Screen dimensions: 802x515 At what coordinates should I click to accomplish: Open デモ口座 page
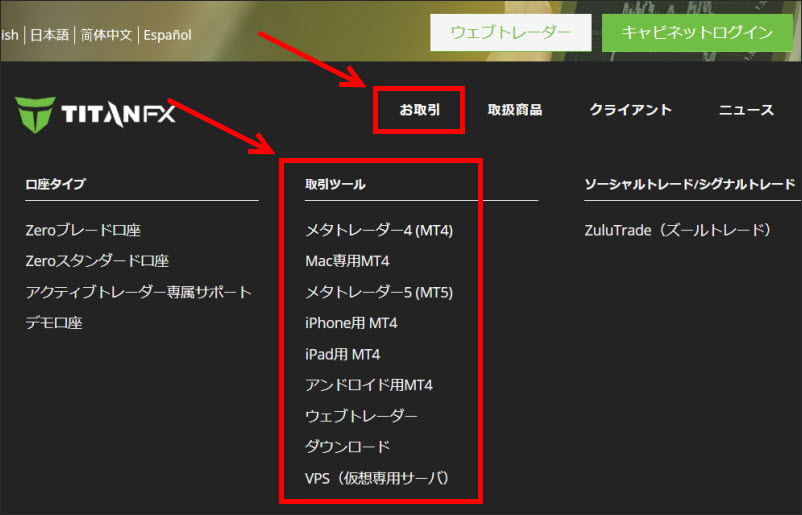pos(54,323)
